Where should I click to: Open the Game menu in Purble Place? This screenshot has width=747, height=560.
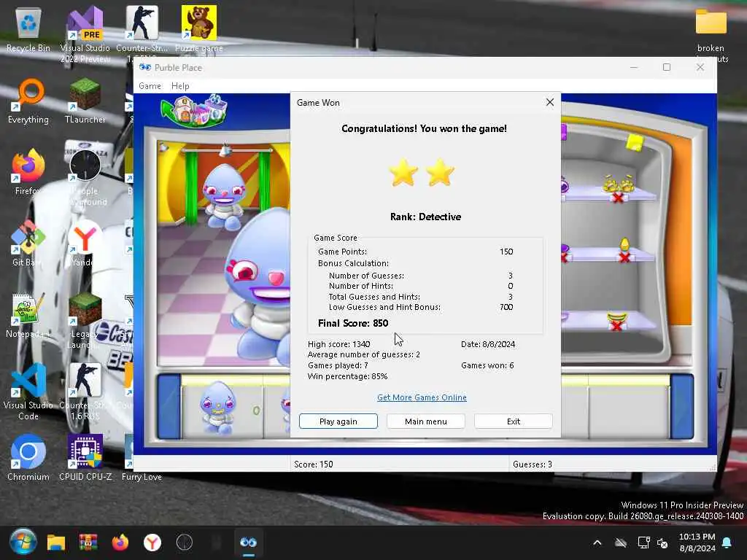tap(150, 86)
